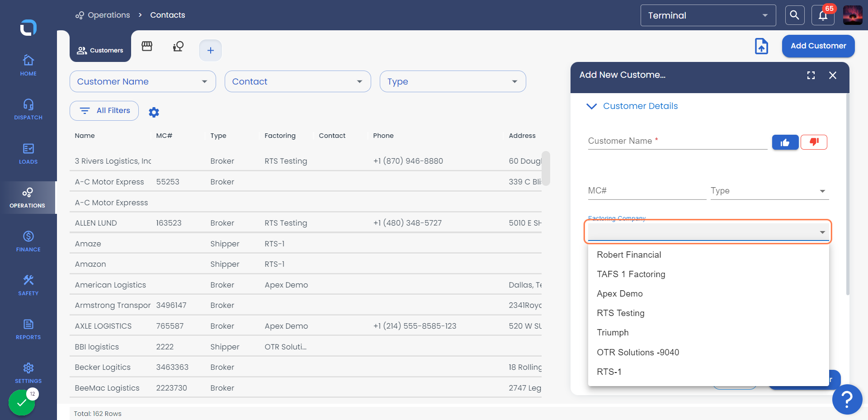Viewport: 868px width, 420px height.
Task: Click the Factoring Company dropdown field
Action: point(708,232)
